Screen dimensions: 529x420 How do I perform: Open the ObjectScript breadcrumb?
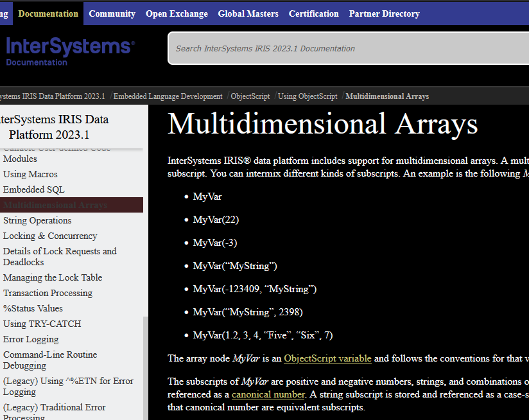[x=250, y=96]
